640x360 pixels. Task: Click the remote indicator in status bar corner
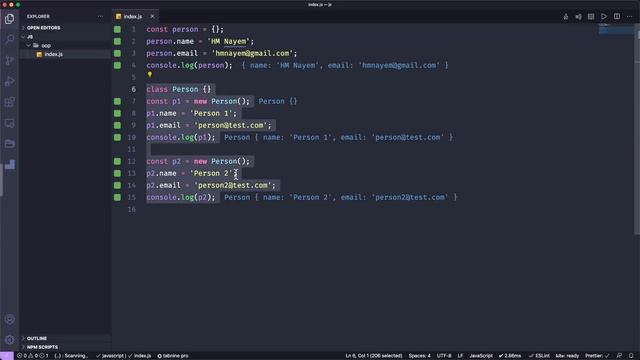tap(7, 356)
